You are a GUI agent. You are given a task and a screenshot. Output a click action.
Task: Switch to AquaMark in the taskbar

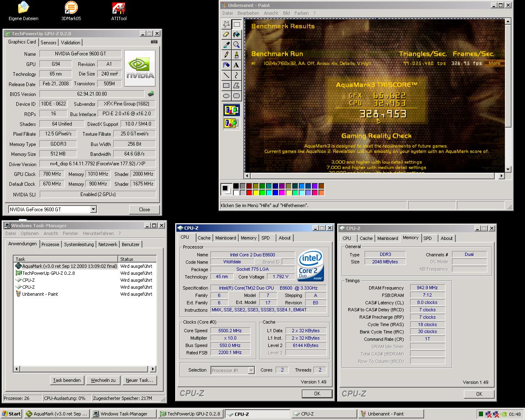point(57,414)
